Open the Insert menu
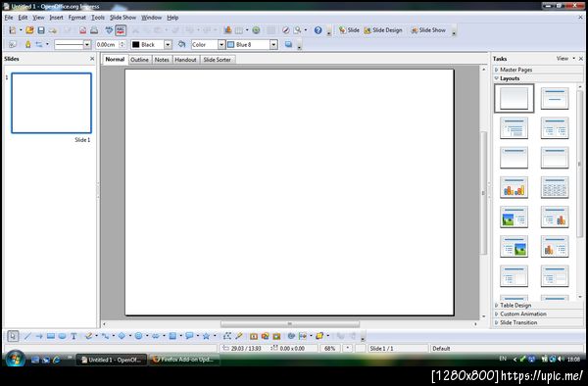 click(56, 18)
